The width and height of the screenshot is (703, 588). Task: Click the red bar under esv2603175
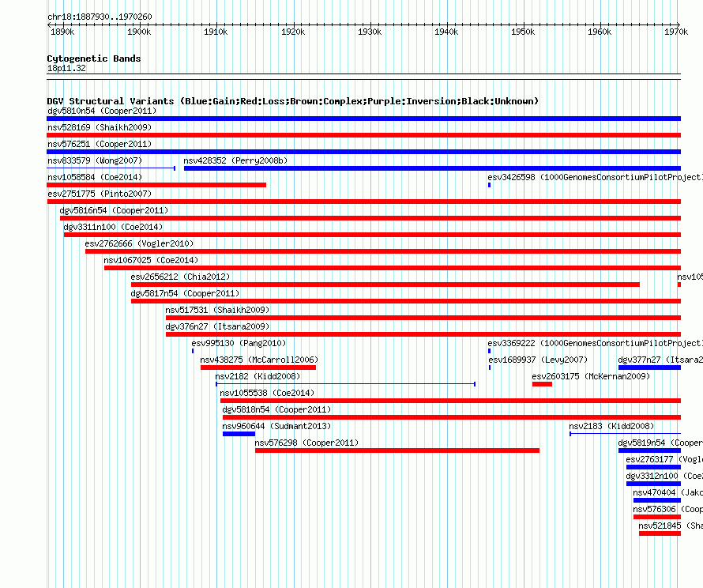tap(542, 384)
